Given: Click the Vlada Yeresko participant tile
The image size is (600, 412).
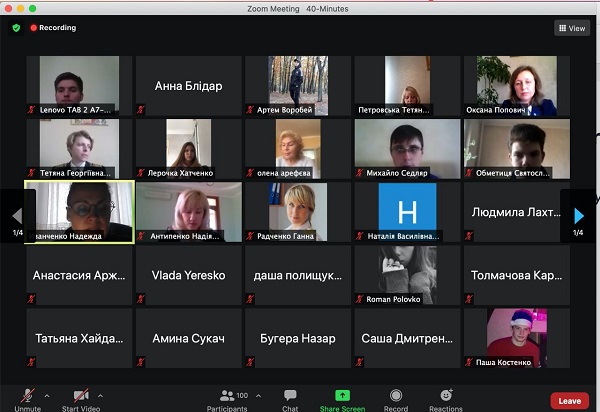Looking at the screenshot, I should pyautogui.click(x=188, y=275).
